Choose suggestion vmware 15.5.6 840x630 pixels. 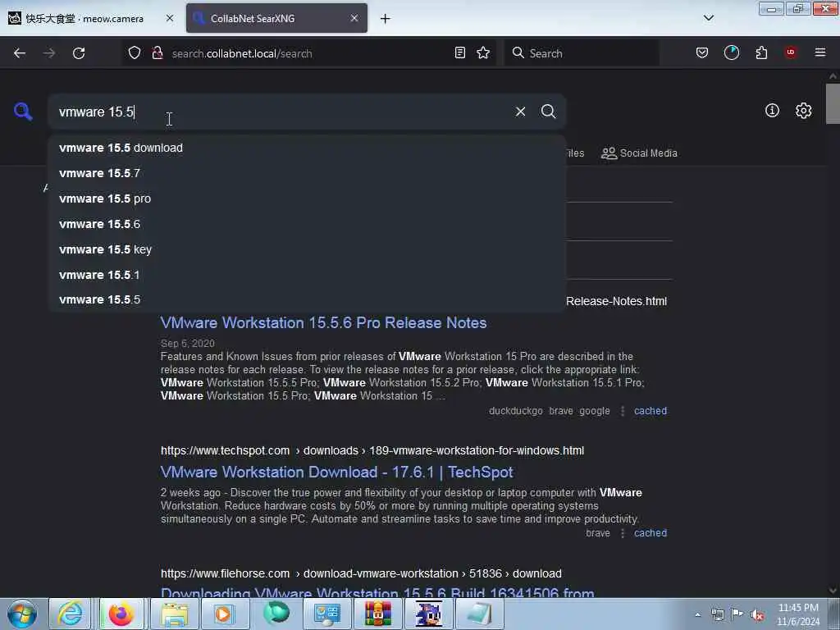tap(307, 224)
